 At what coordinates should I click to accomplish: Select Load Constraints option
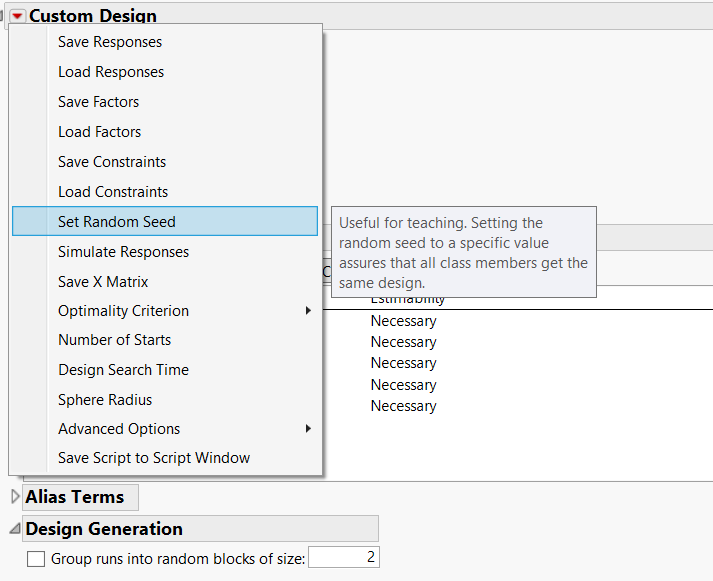(113, 192)
